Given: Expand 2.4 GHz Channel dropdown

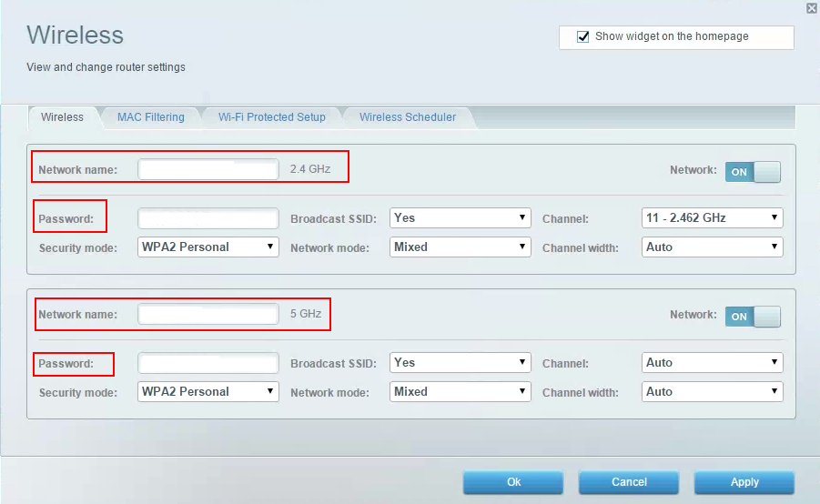Looking at the screenshot, I should (x=712, y=218).
